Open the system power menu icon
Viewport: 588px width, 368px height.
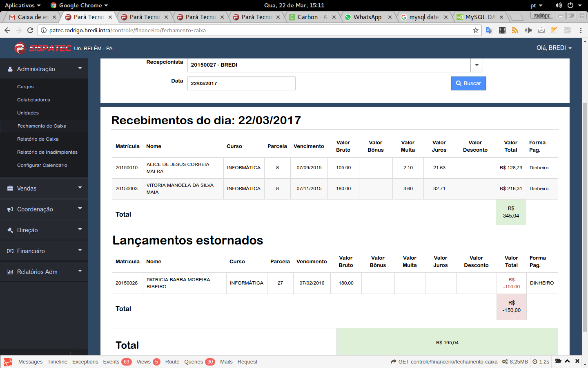570,5
